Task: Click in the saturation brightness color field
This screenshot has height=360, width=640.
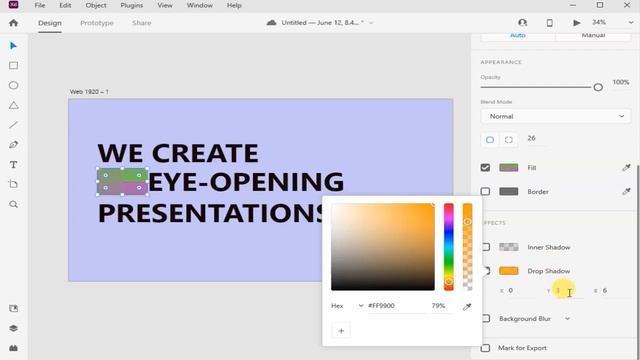Action: tap(383, 247)
